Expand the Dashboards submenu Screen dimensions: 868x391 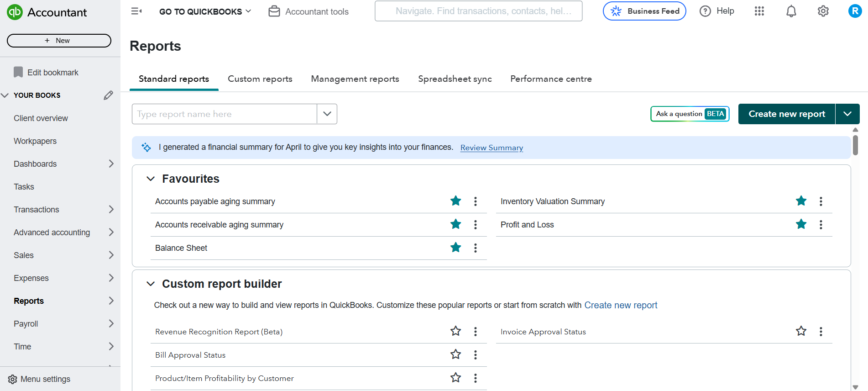[x=111, y=164]
